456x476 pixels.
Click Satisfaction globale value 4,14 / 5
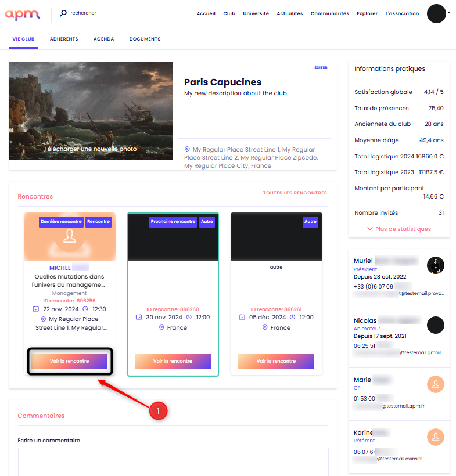(x=433, y=92)
